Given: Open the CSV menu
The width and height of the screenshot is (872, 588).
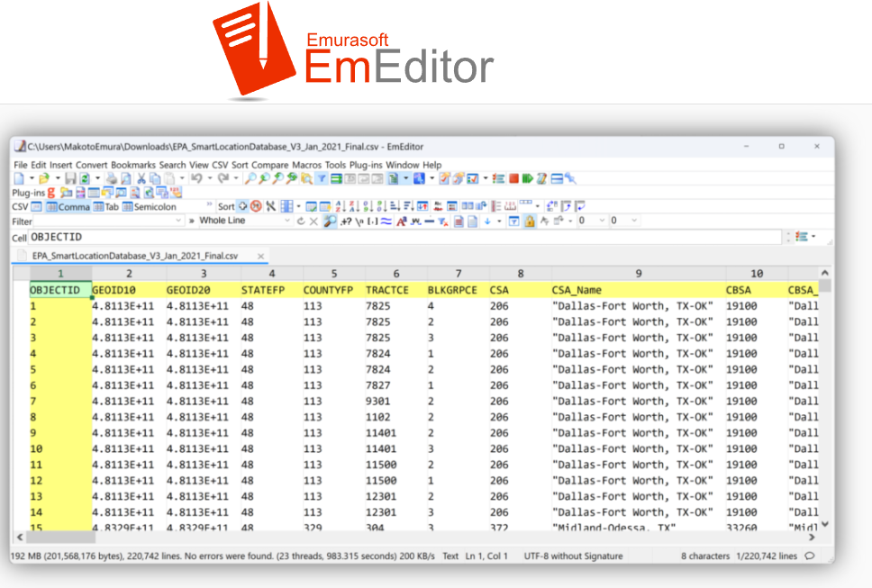Looking at the screenshot, I should pos(220,165).
